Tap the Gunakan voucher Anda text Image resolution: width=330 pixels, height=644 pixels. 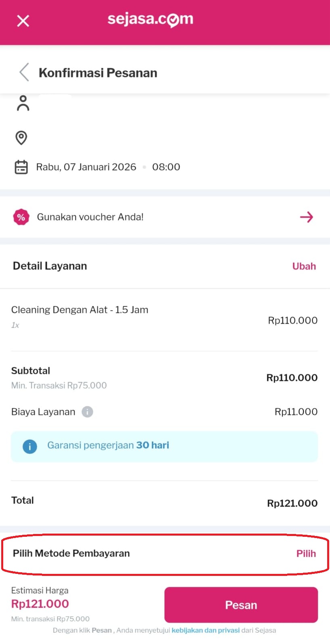(x=90, y=217)
